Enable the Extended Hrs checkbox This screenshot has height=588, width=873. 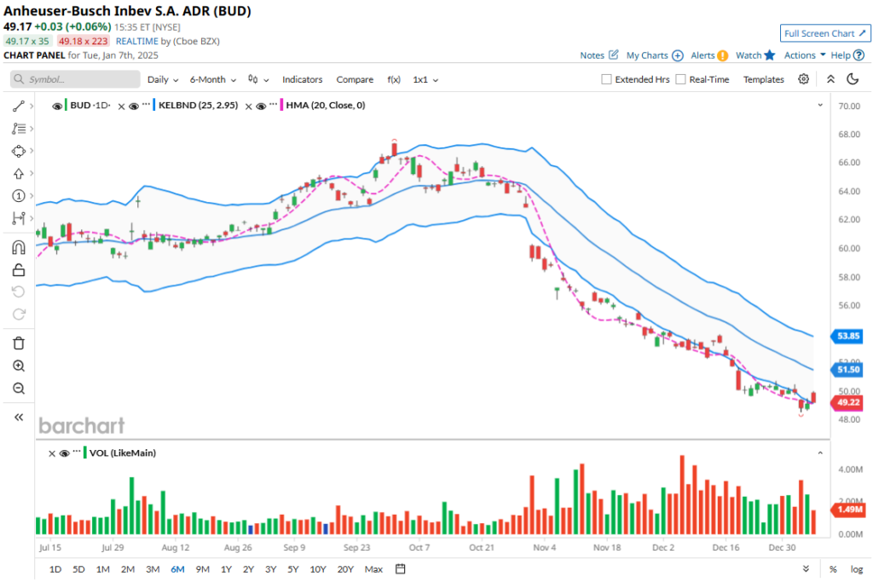606,79
